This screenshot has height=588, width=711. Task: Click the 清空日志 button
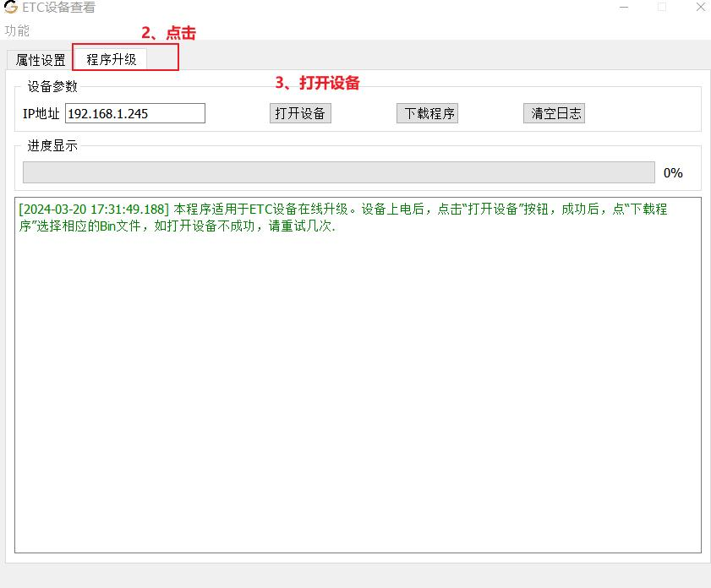(554, 113)
